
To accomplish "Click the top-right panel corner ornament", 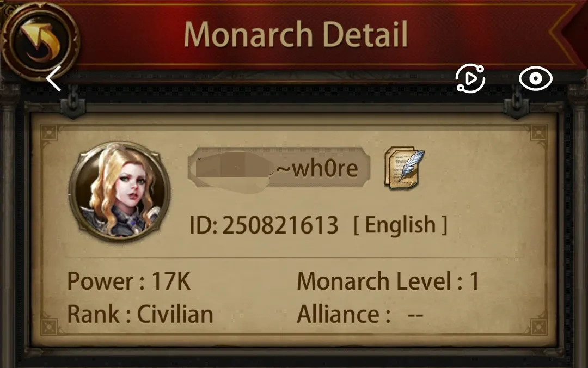I will [538, 133].
